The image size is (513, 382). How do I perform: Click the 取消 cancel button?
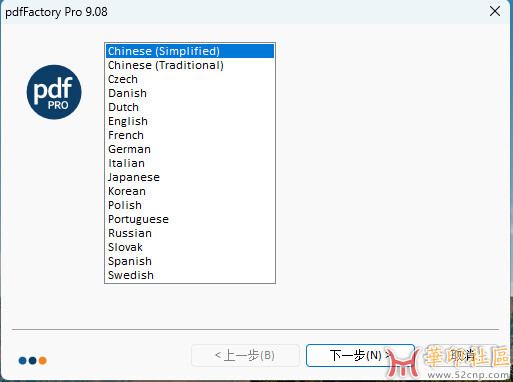click(464, 355)
